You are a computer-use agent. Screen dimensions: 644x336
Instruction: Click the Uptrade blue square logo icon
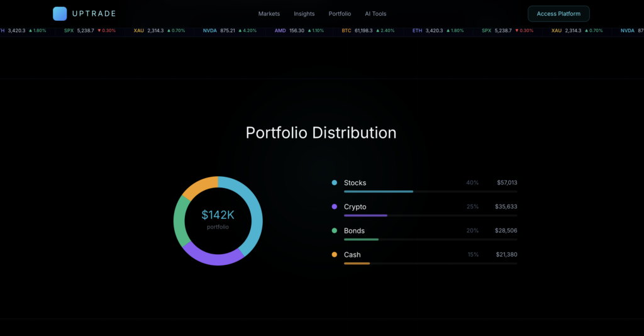pyautogui.click(x=60, y=14)
